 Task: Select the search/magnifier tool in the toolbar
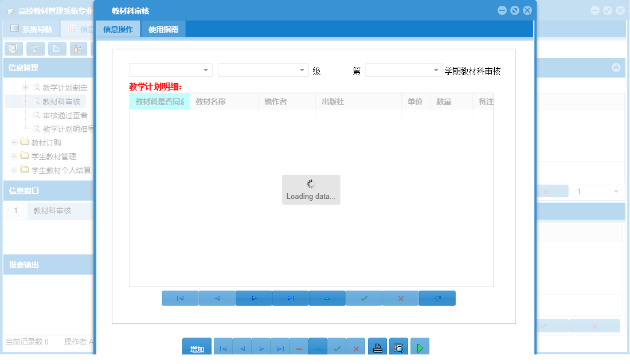click(x=13, y=49)
